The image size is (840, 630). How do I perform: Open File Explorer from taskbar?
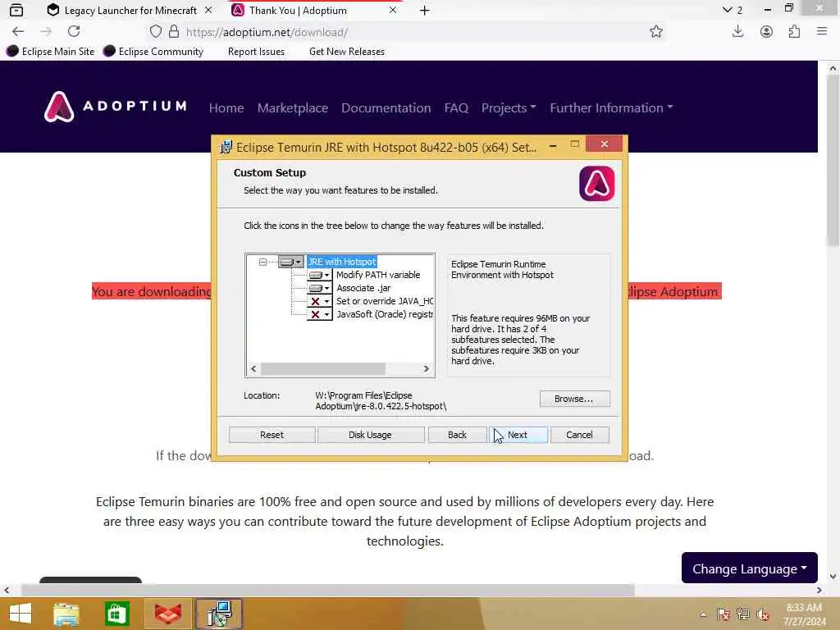pos(66,614)
